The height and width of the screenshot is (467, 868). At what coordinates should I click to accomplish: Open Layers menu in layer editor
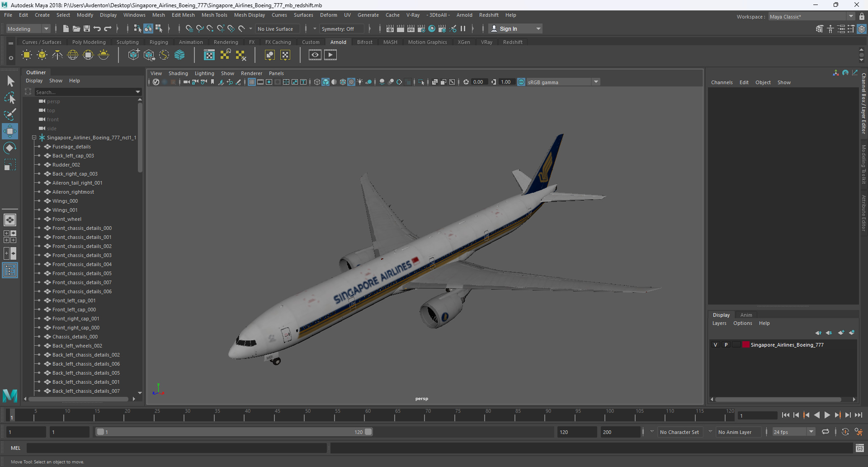(x=719, y=323)
